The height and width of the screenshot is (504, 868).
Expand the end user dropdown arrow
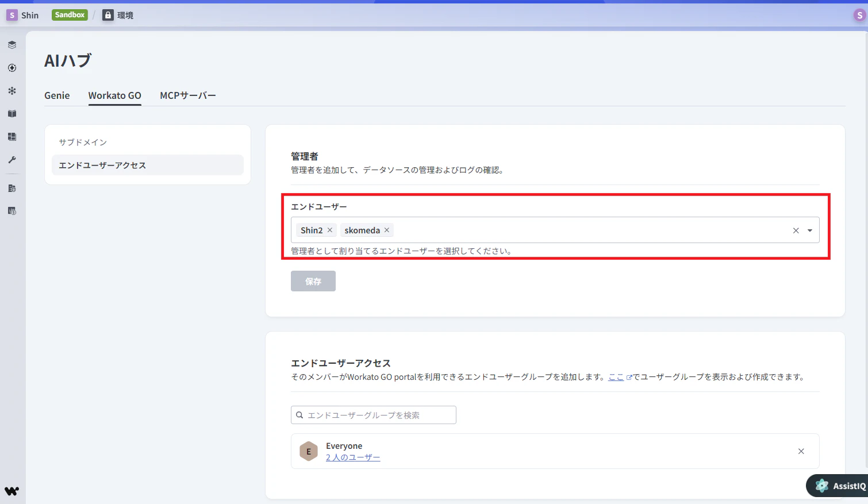[x=810, y=230]
